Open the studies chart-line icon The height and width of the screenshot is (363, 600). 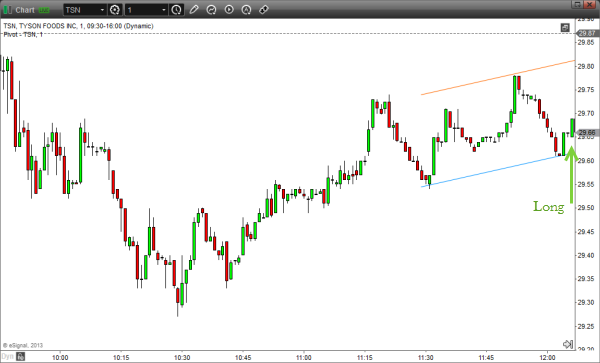click(211, 10)
